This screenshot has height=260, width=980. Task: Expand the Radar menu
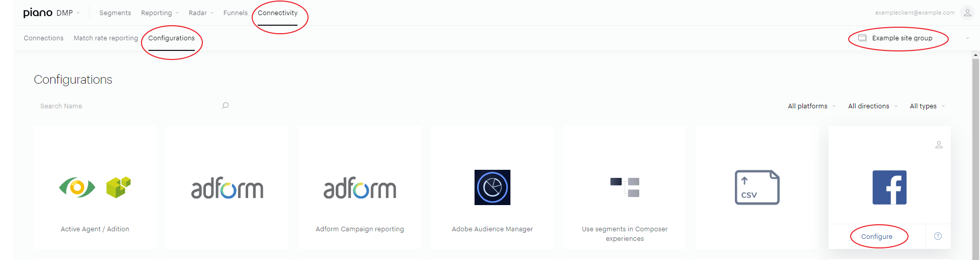pos(201,13)
